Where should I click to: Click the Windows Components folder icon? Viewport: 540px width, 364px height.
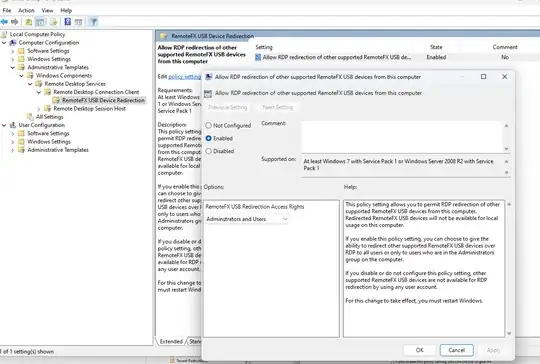click(x=30, y=75)
